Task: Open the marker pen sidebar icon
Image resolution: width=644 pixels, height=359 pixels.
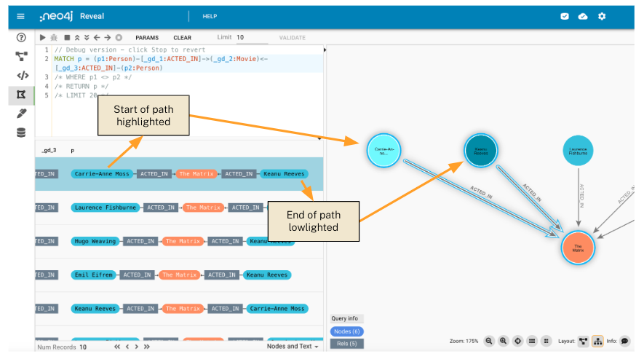Action: [x=21, y=114]
